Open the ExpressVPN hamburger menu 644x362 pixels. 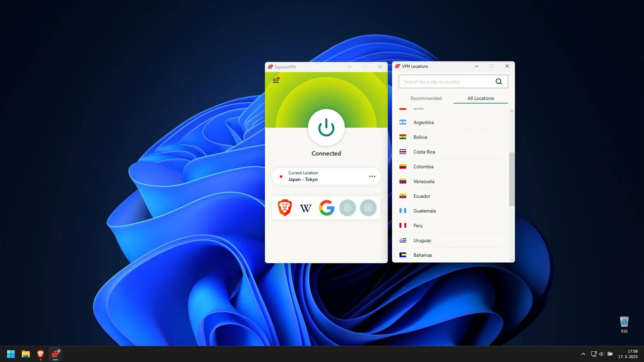tap(276, 81)
